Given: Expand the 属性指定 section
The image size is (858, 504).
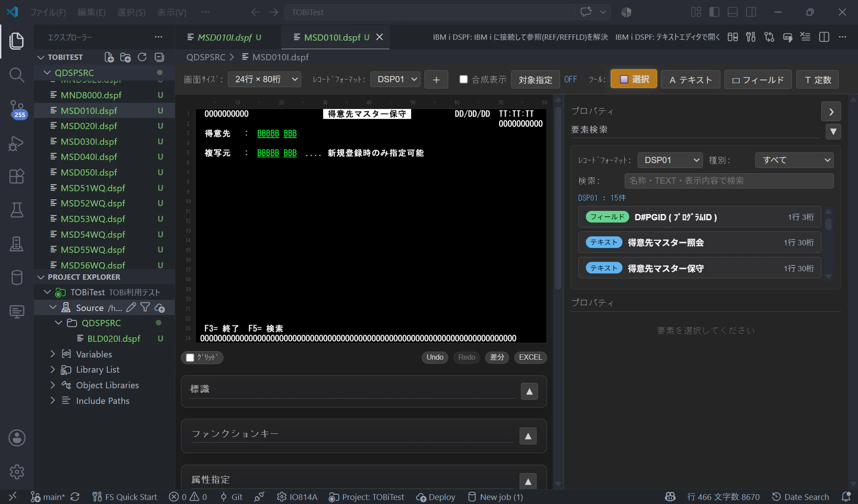Looking at the screenshot, I should [528, 481].
